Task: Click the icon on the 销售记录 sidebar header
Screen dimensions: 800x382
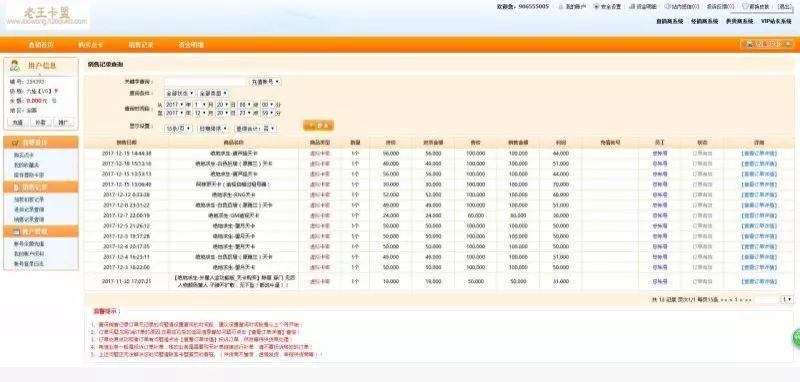Action: [x=15, y=187]
